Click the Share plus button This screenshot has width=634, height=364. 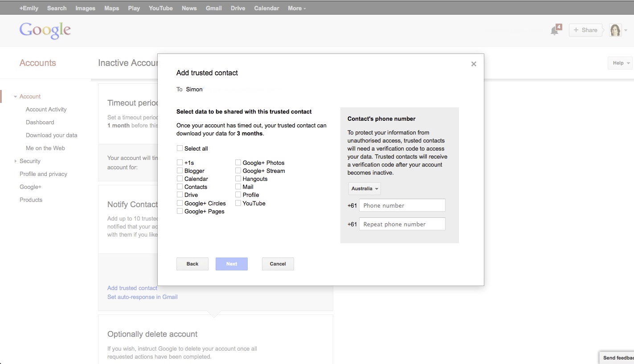(585, 30)
